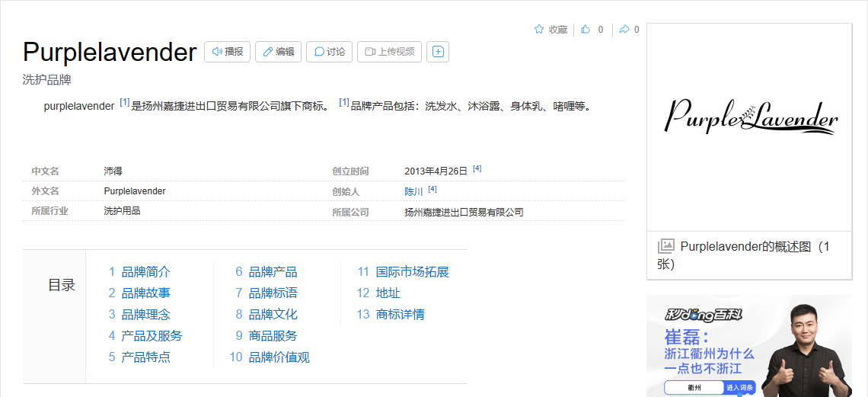Click the plus icon button beside 上传视频

(x=438, y=52)
